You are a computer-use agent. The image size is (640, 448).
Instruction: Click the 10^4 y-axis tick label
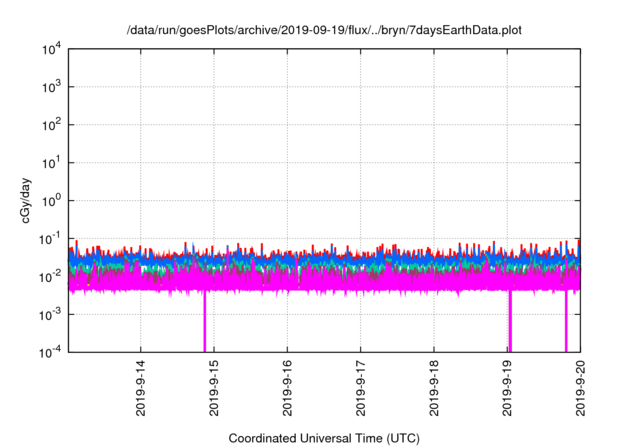[51, 49]
